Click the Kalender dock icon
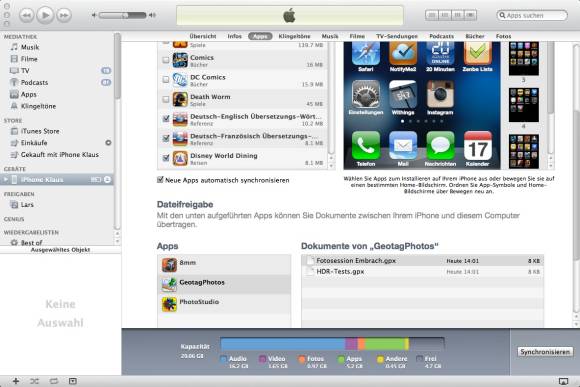This screenshot has width=580, height=387. pos(478,145)
